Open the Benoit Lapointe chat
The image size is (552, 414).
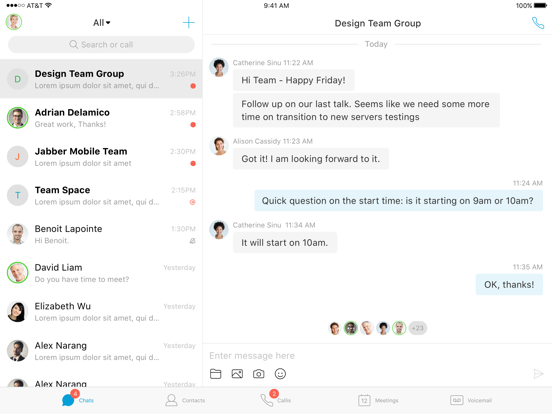(101, 234)
